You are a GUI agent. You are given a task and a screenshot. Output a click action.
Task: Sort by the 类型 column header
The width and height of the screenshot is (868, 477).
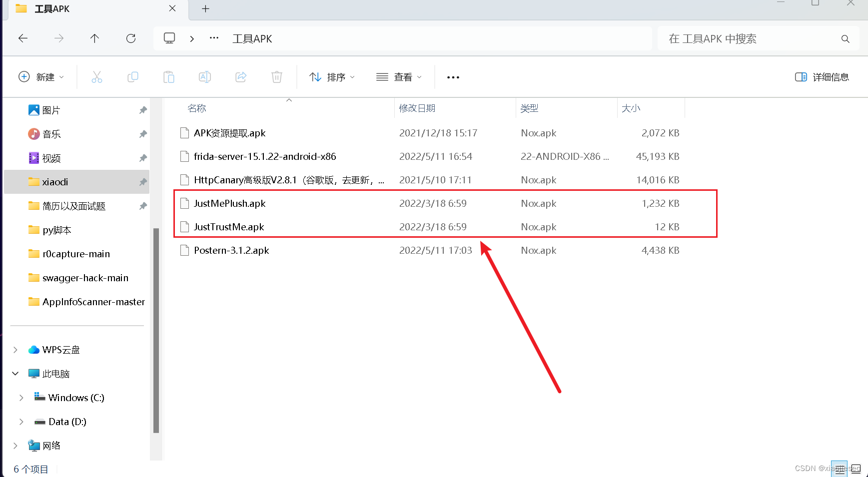(x=529, y=108)
